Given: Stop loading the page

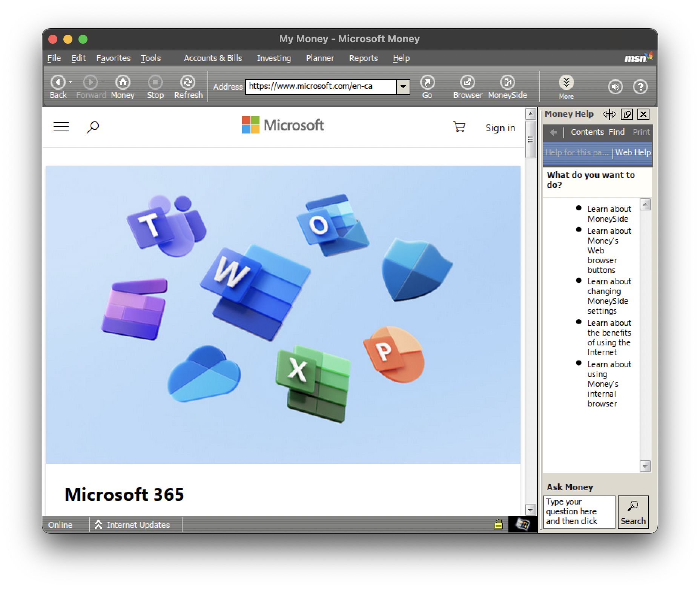Looking at the screenshot, I should [x=155, y=82].
